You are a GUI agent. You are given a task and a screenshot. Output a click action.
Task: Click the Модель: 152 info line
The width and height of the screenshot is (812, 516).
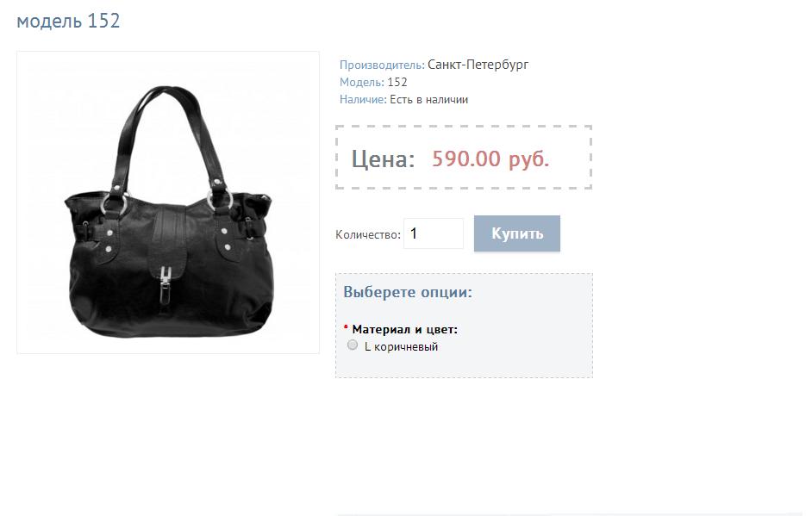(373, 83)
